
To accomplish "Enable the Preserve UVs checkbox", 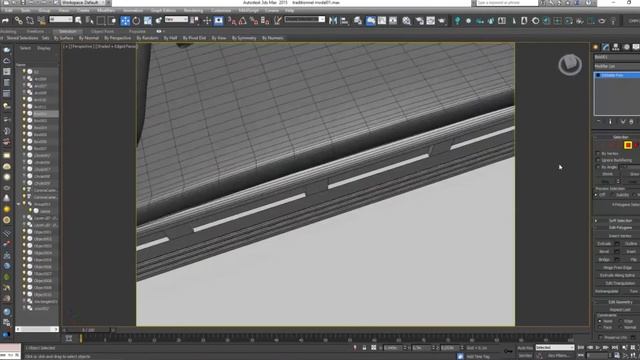I will click(x=601, y=338).
